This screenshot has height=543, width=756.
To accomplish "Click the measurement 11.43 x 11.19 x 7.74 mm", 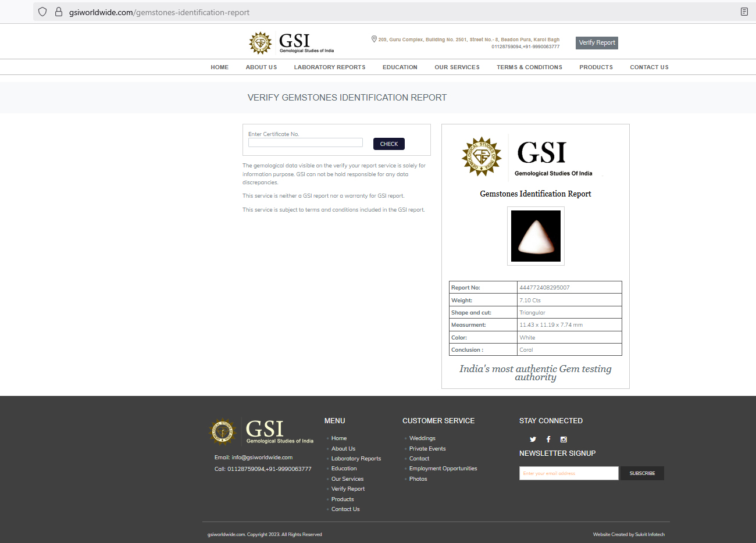I will (x=551, y=325).
